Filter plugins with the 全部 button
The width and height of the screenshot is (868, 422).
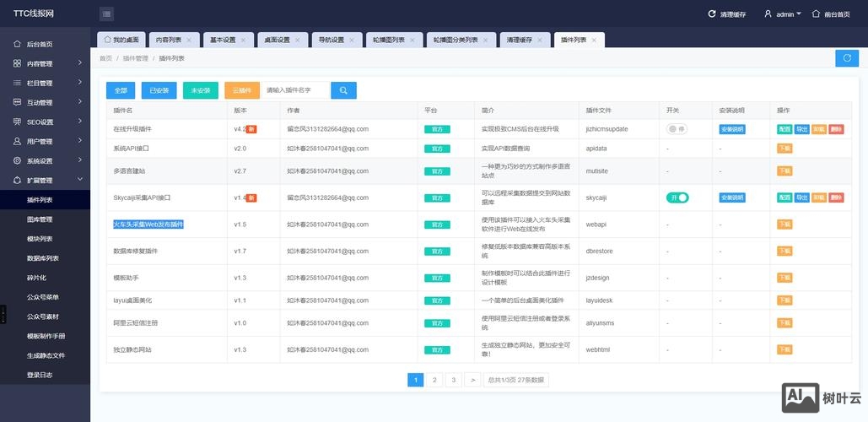coord(121,90)
